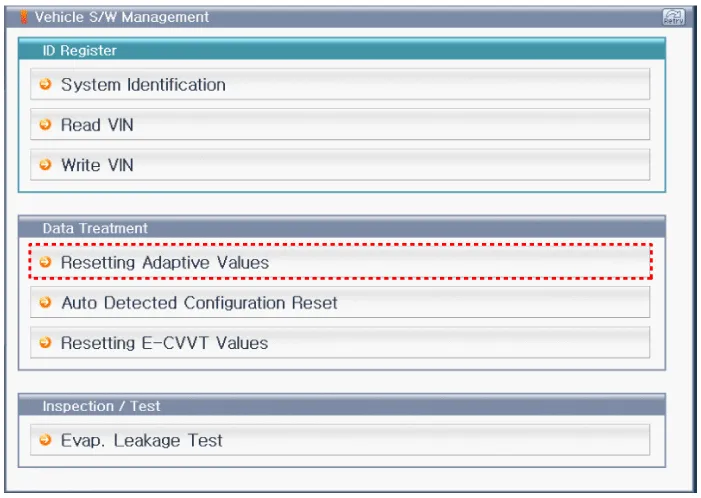This screenshot has width=701, height=498.
Task: Click the orange arrow icon beside Read VIN
Action: pyautogui.click(x=45, y=125)
